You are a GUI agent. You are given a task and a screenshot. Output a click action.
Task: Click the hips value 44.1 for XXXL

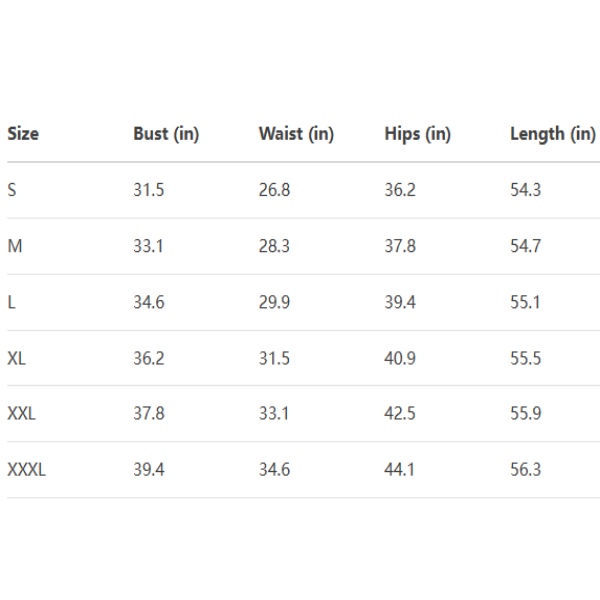tap(400, 469)
